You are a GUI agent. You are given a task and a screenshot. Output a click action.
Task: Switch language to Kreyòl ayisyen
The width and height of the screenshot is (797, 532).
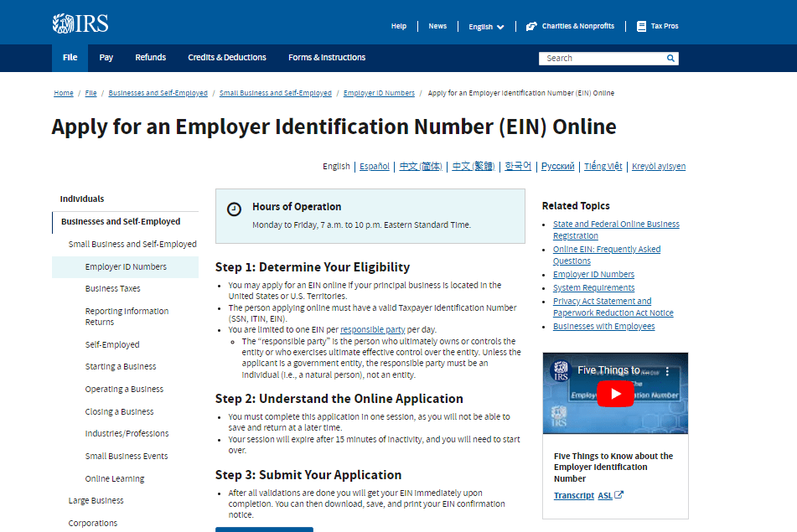click(x=658, y=166)
